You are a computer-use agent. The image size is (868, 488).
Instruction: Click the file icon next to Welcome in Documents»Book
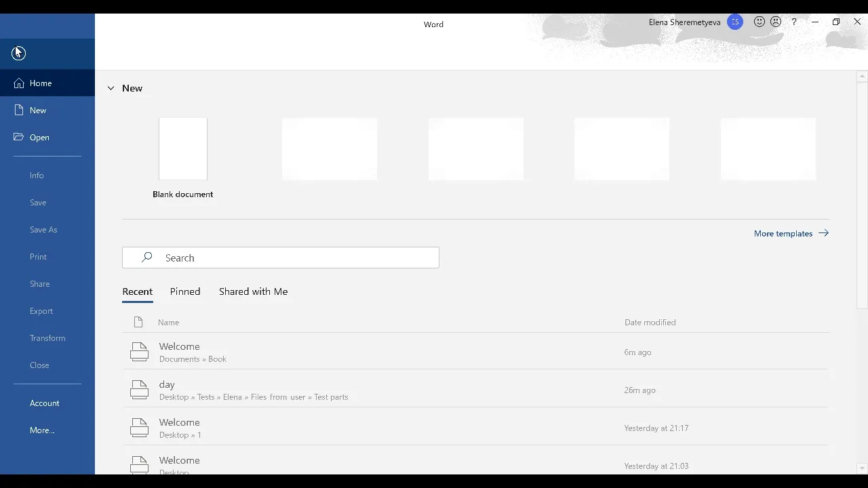(x=139, y=351)
